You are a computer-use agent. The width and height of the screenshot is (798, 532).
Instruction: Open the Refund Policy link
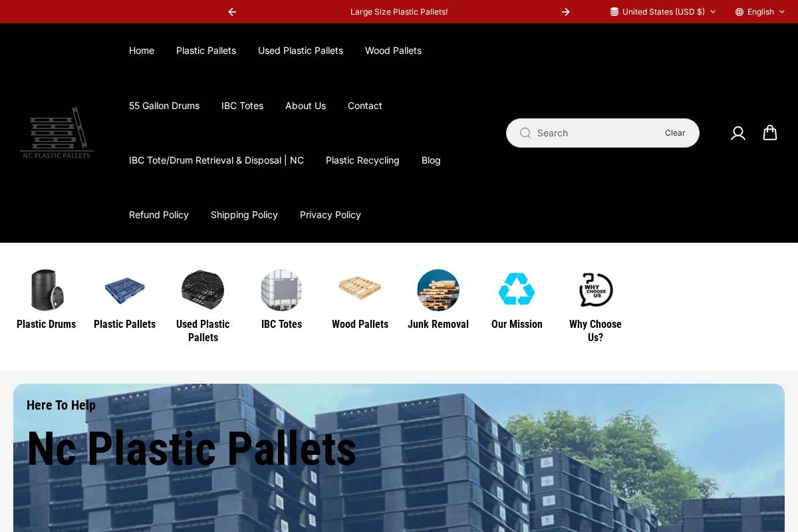point(159,215)
